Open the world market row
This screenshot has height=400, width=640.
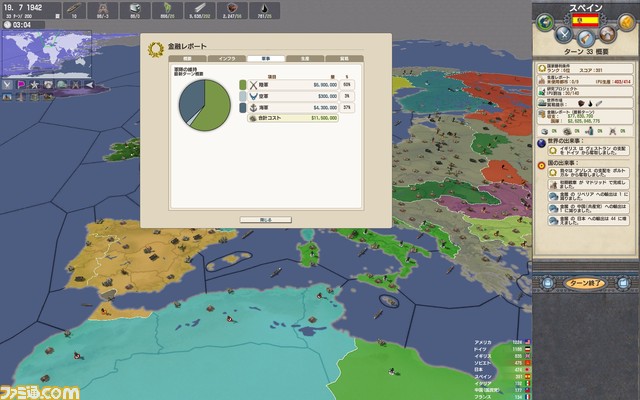pos(585,102)
